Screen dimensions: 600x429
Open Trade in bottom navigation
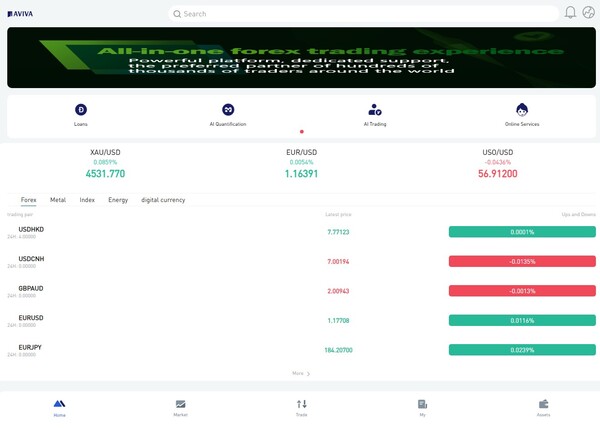[301, 405]
